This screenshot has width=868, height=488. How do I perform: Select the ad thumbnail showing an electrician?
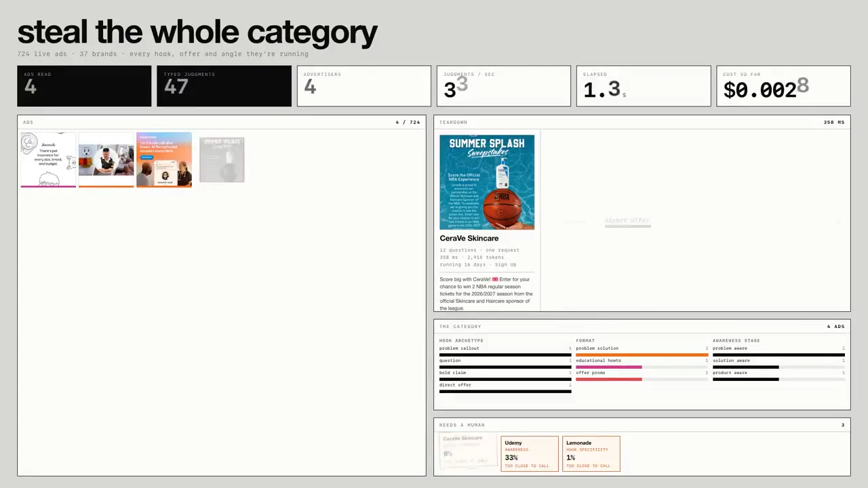pos(106,160)
